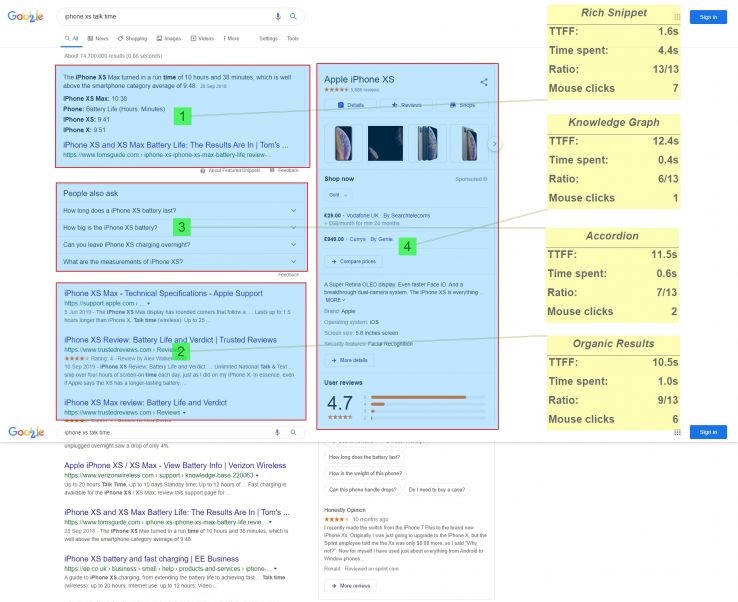Viewport: 738px width, 602px height.
Task: Open the Videos search tab
Action: (x=202, y=39)
